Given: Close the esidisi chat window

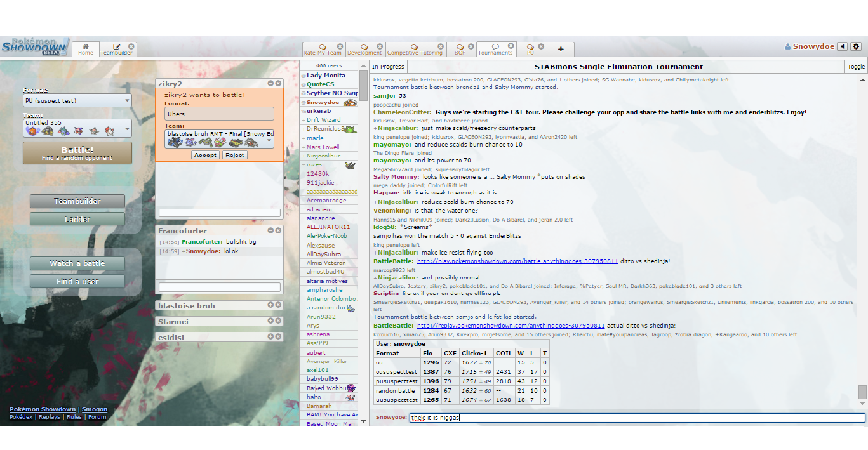Looking at the screenshot, I should pos(278,336).
